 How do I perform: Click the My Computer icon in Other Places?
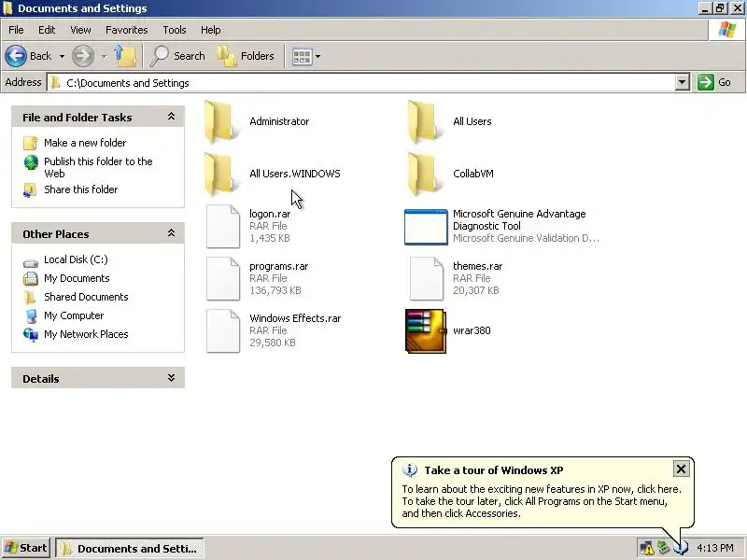coord(31,315)
